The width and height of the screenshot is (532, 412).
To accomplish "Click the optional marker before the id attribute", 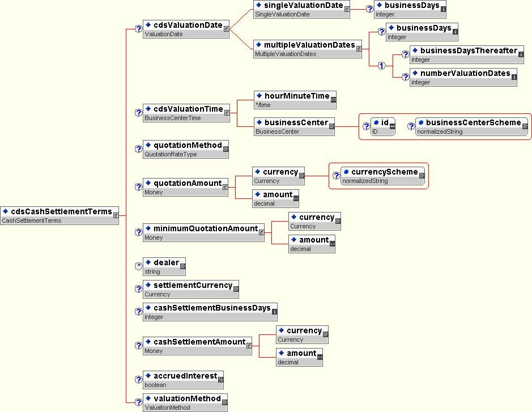I will click(x=367, y=126).
